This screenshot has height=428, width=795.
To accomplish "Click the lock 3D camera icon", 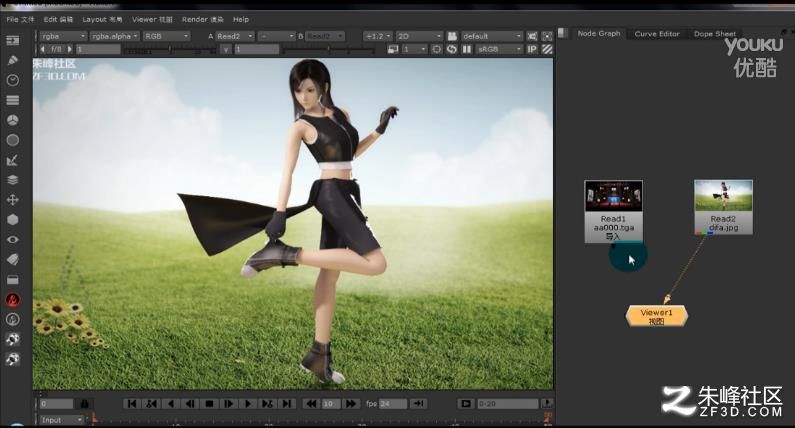I will 452,36.
